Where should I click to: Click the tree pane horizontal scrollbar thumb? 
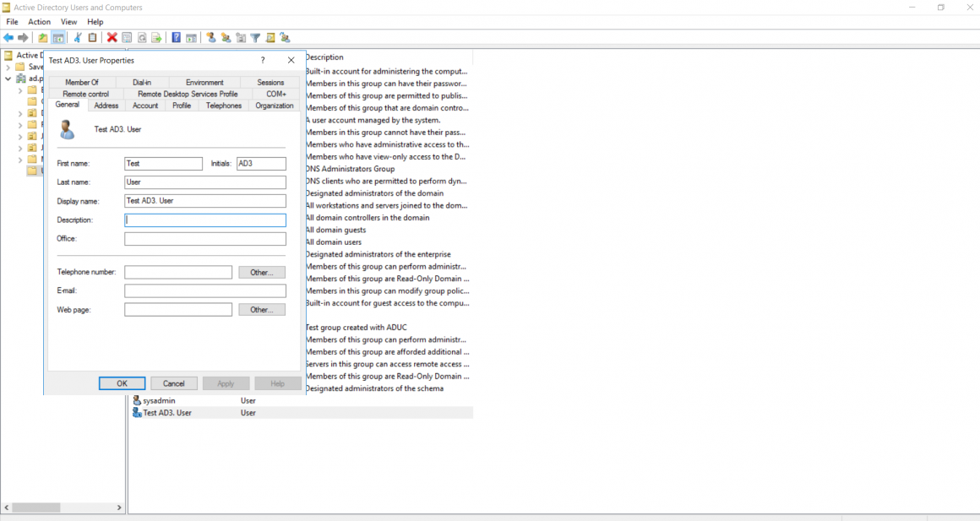click(35, 507)
